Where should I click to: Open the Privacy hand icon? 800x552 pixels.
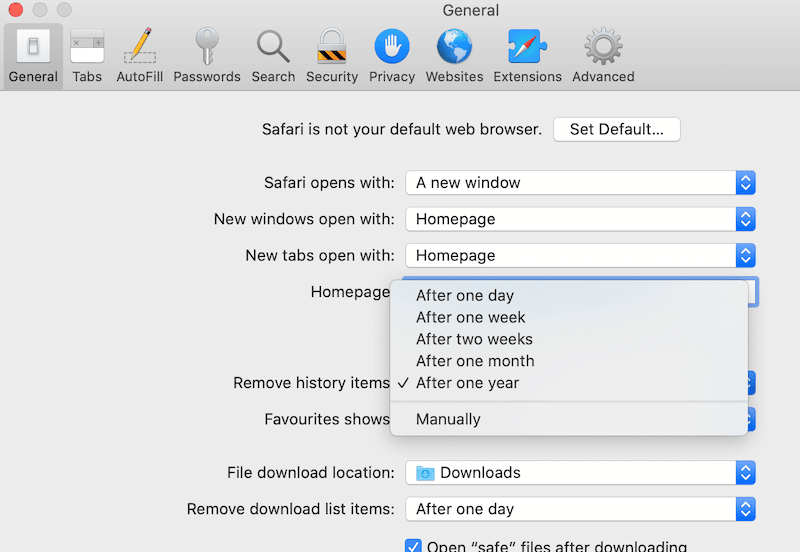[x=392, y=48]
